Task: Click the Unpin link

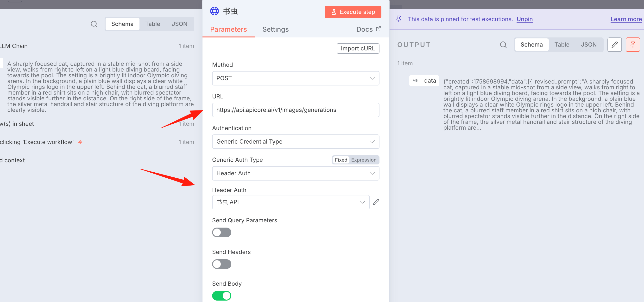Action: tap(524, 19)
